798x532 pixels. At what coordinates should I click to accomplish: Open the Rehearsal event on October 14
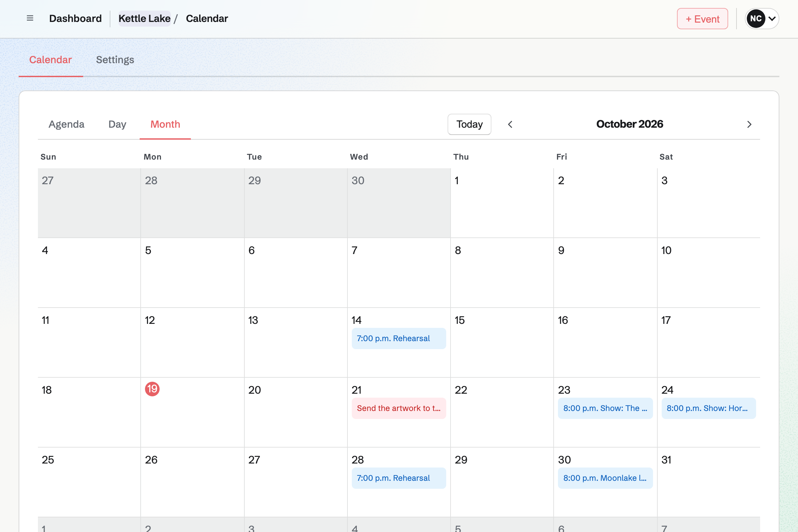point(399,338)
